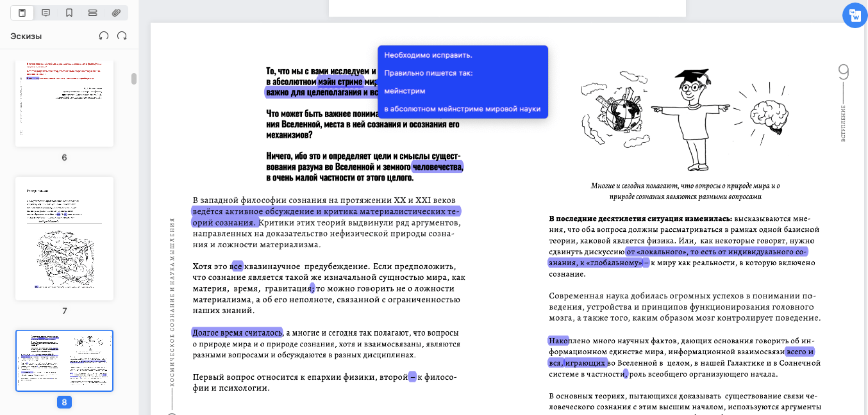The height and width of the screenshot is (415, 868).
Task: Click the highlighted word 'человечества,'
Action: point(438,167)
